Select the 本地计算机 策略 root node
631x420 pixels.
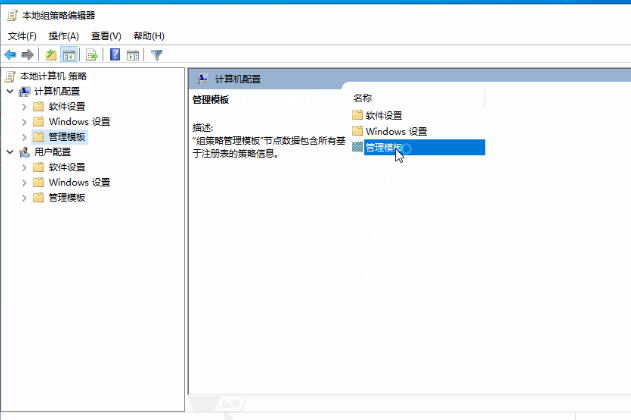(53, 76)
